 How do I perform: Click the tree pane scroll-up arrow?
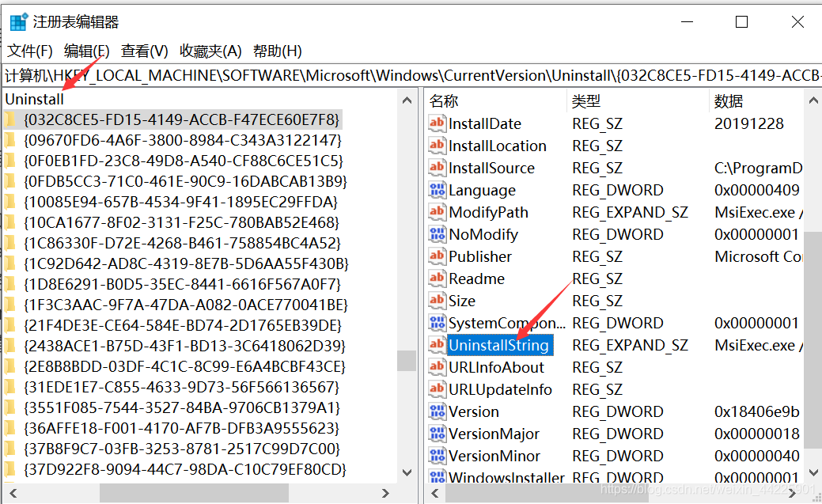coord(407,100)
